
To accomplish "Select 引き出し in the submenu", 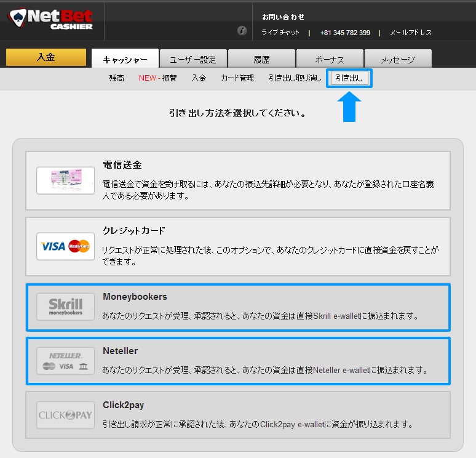I will [349, 78].
